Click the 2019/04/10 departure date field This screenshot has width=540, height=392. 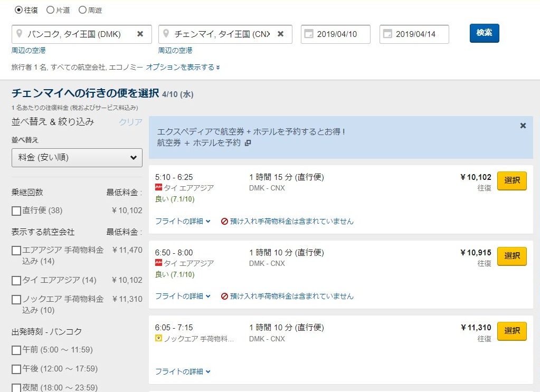tap(336, 34)
